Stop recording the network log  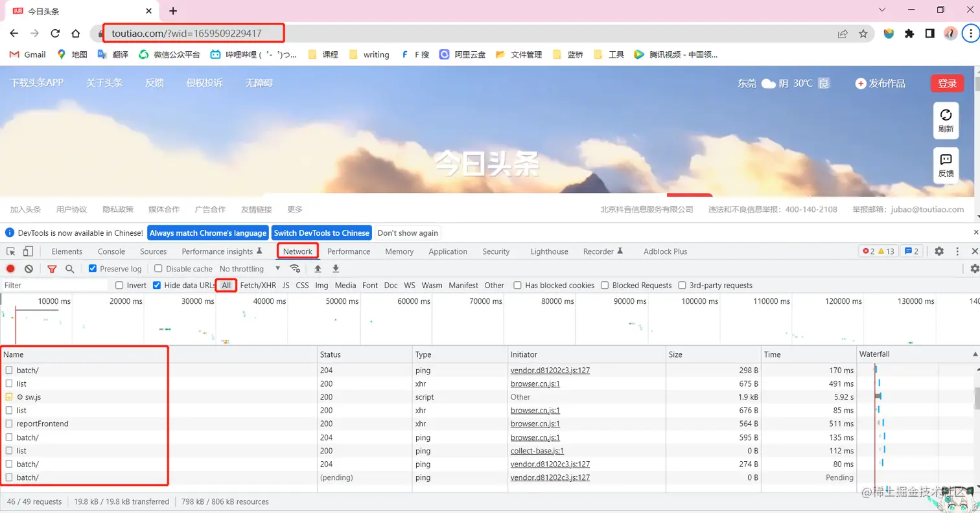10,269
